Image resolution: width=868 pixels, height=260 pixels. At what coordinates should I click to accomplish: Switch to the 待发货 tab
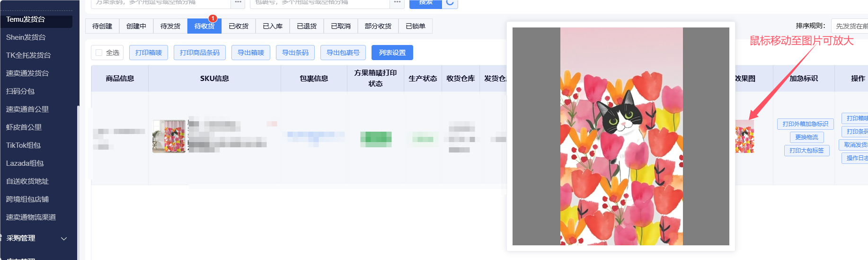170,26
